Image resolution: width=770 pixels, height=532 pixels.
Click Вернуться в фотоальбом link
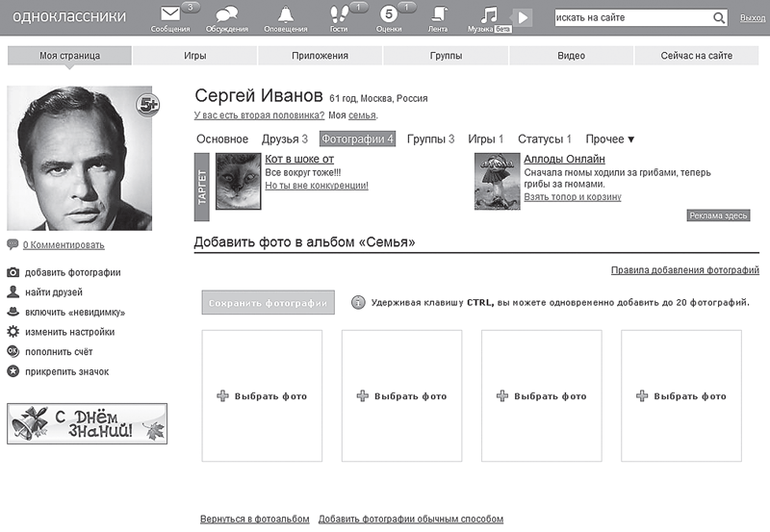click(x=254, y=519)
